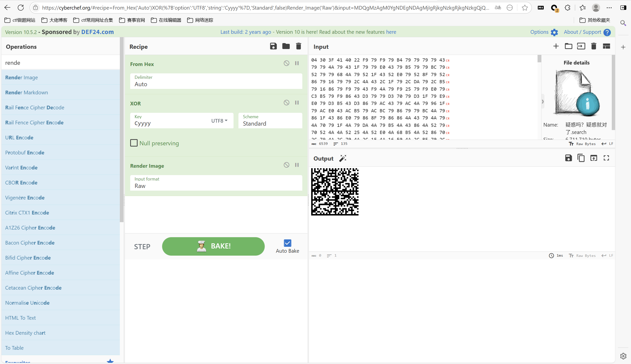Open ctf做题网站 bookmark folder
Viewport: 631px width, 364px height.
click(x=20, y=20)
